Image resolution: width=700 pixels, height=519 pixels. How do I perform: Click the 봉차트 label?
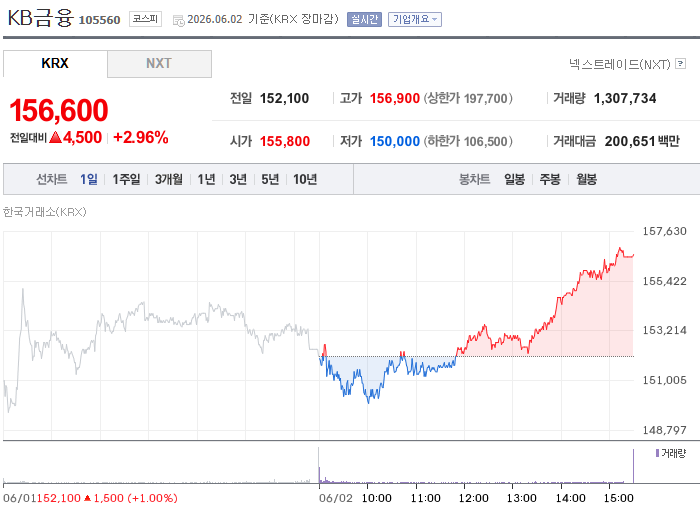point(475,179)
